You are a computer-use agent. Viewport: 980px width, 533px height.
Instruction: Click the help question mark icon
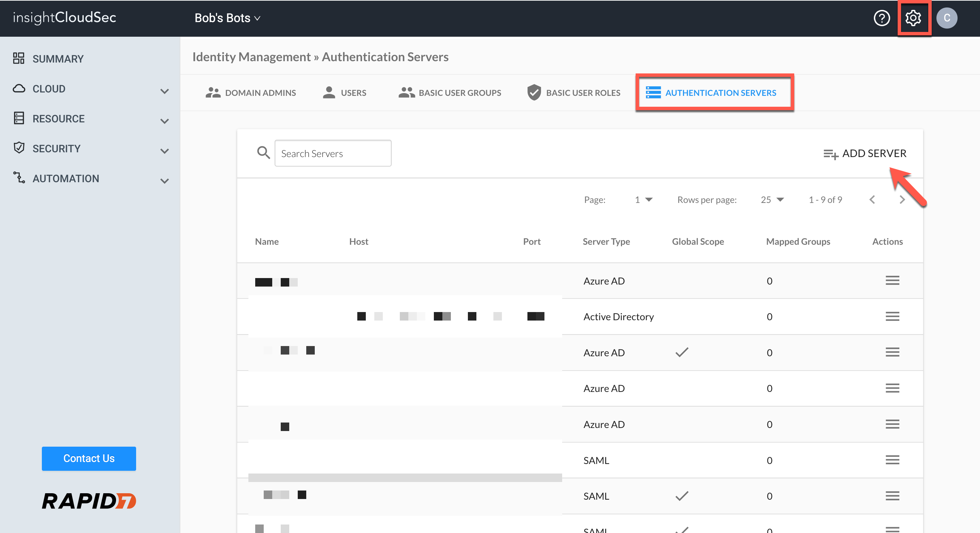click(x=881, y=18)
